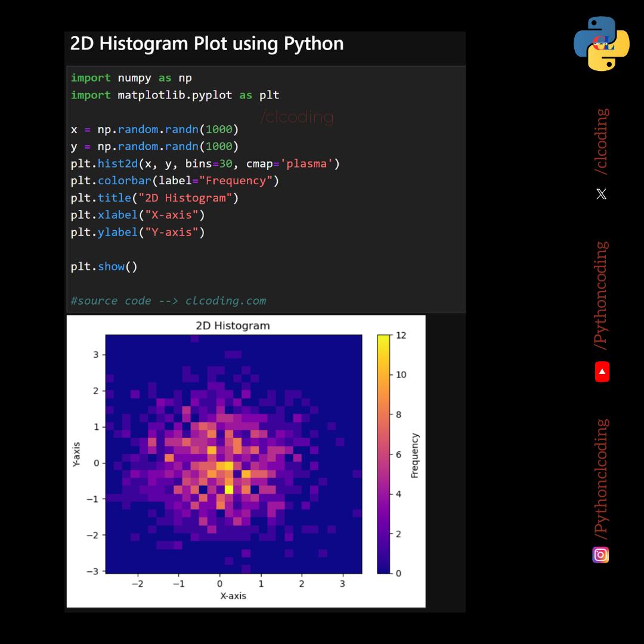Click the Y-axis label beside plot

(76, 454)
